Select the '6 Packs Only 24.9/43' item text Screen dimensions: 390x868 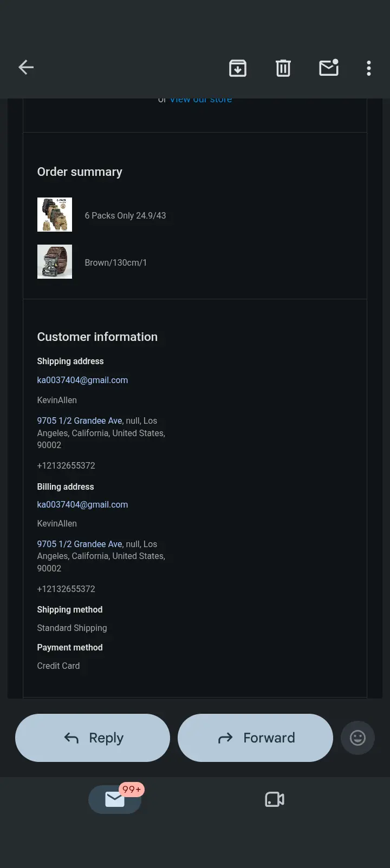click(125, 215)
